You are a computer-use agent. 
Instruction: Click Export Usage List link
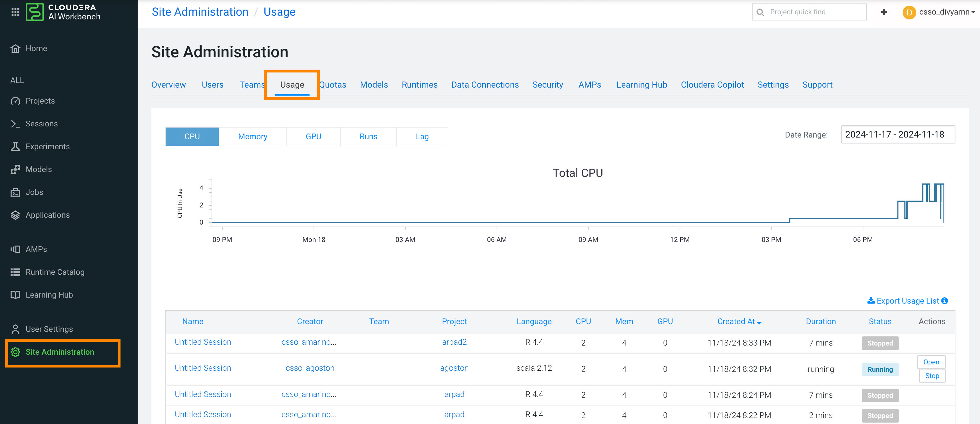point(907,301)
